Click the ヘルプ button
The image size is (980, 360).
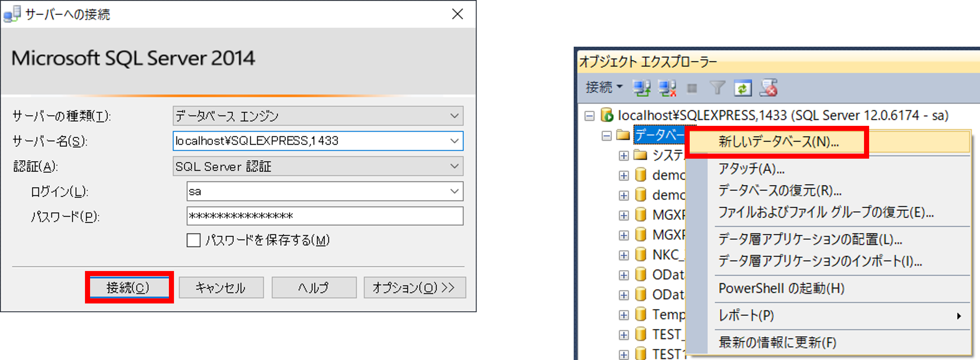click(x=314, y=288)
